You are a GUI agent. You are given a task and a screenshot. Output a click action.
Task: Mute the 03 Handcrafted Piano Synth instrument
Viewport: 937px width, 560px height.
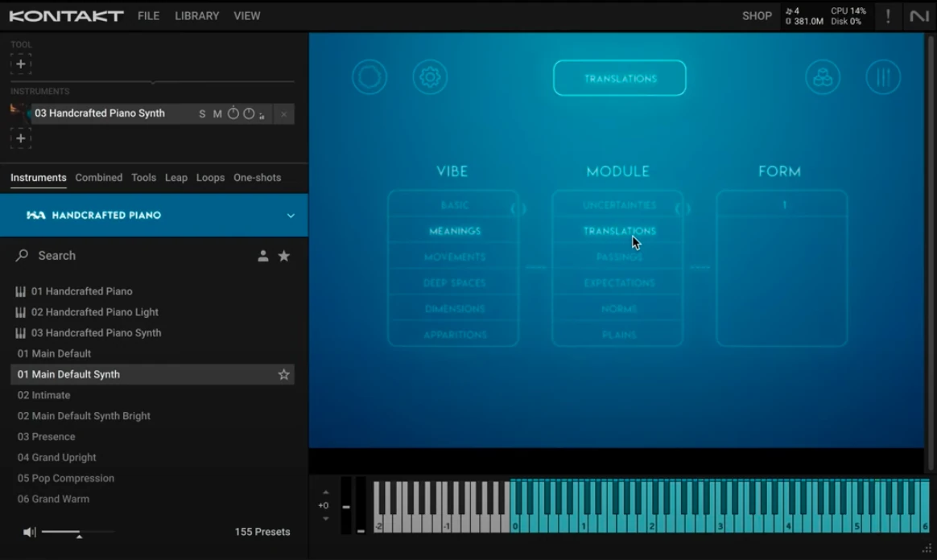pyautogui.click(x=217, y=114)
